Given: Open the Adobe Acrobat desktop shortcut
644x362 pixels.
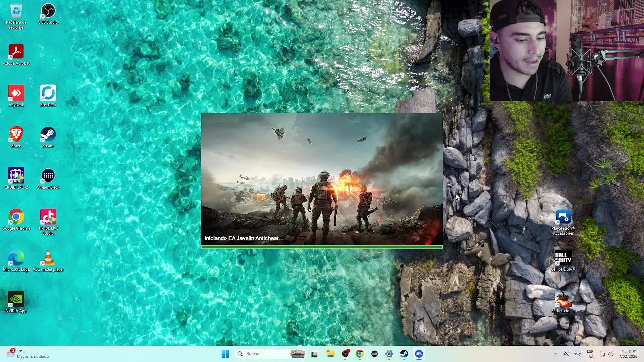Looking at the screenshot, I should point(16,55).
